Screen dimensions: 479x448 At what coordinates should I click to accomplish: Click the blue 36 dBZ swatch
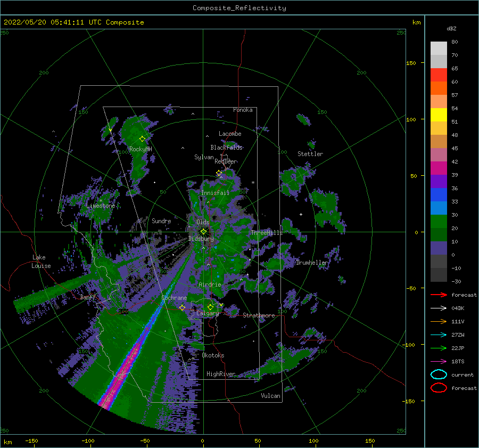pos(439,195)
